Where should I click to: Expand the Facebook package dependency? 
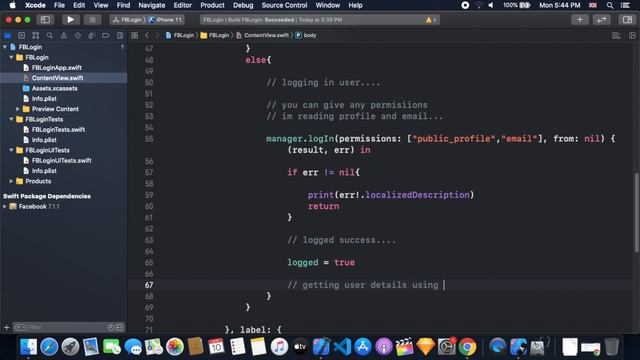5,207
